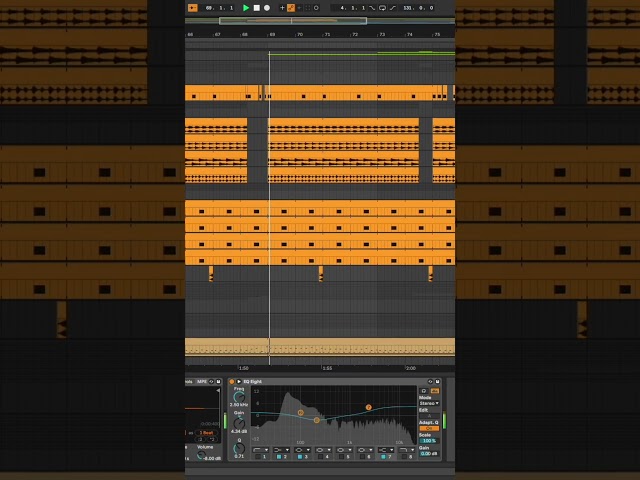640x480 pixels.
Task: Select EQ filter node 3 on the curve
Action: (316, 420)
